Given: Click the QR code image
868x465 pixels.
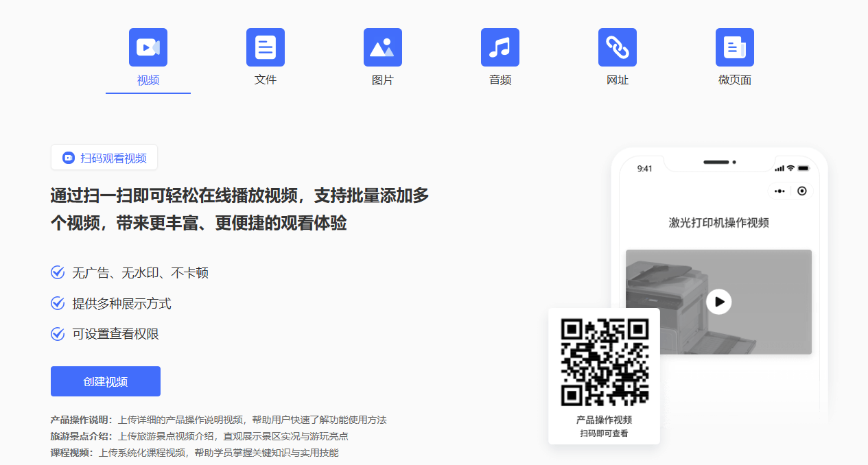Looking at the screenshot, I should 605,362.
